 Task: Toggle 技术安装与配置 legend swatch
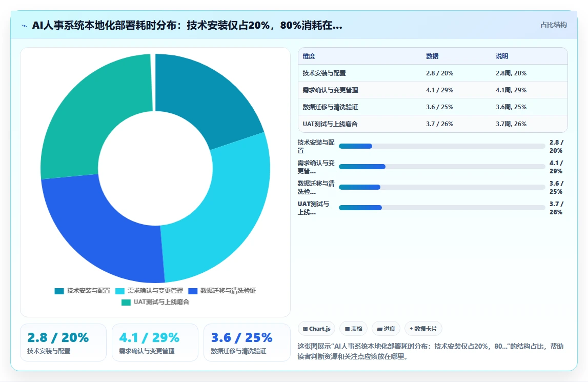[59, 291]
